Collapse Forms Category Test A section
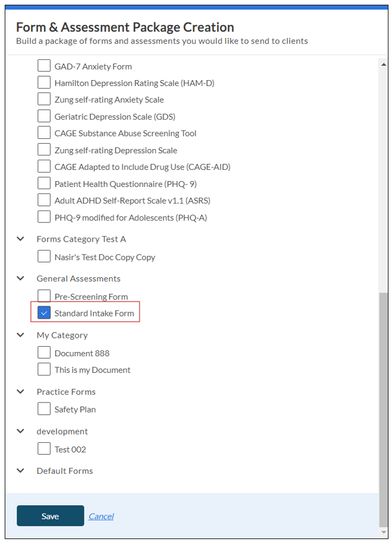Viewport: 392px width, 542px height. tap(21, 239)
